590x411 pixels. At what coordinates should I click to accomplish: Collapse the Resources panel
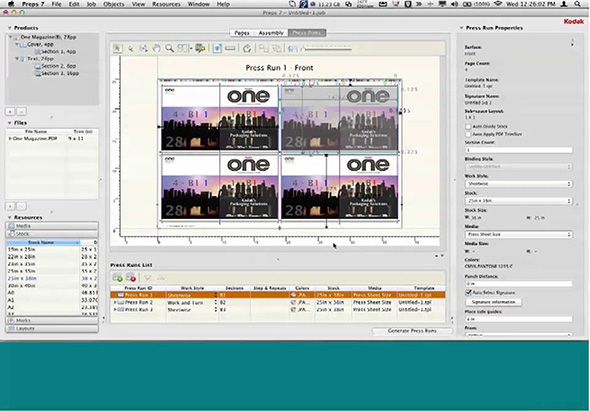(x=9, y=217)
